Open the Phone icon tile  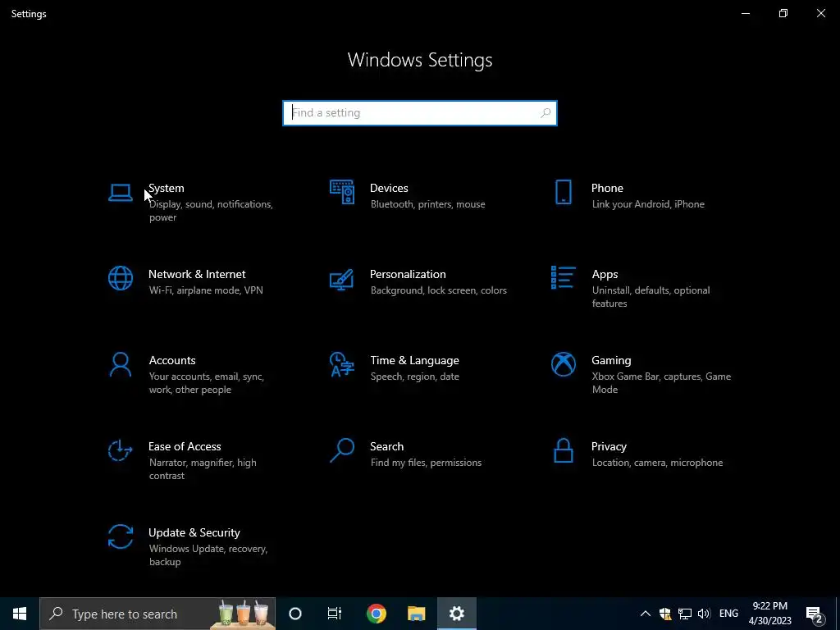point(563,192)
